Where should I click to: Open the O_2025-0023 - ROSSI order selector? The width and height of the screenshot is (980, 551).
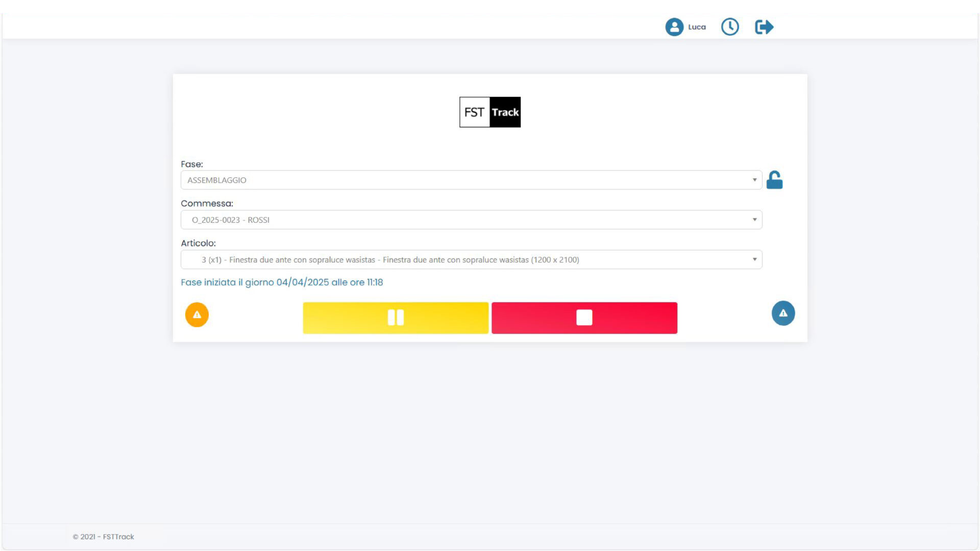[459, 220]
